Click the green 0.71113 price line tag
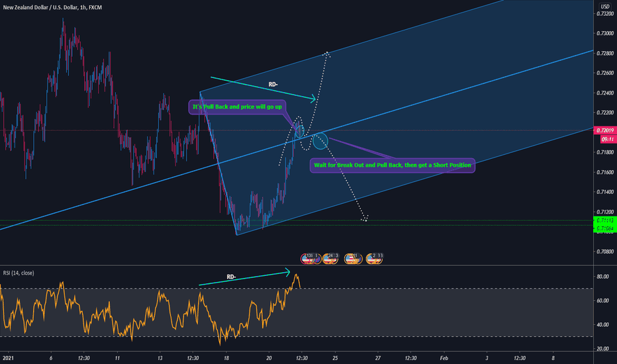This screenshot has height=364, width=617. [x=605, y=221]
